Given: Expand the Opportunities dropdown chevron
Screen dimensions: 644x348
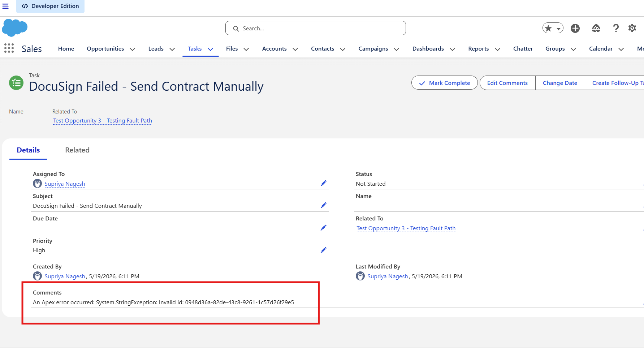Looking at the screenshot, I should point(133,49).
